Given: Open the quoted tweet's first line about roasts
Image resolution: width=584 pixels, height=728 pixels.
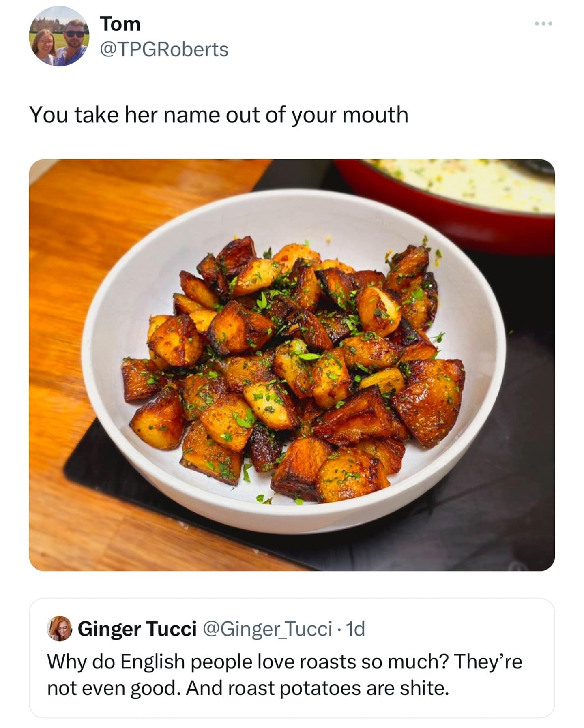Looking at the screenshot, I should click(x=284, y=662).
